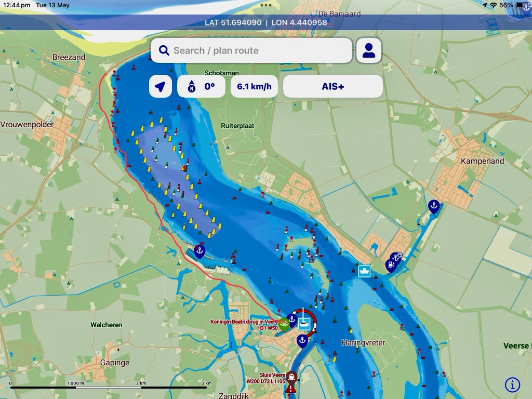Tap the search magnifier icon
The height and width of the screenshot is (399, 532).
pos(164,50)
